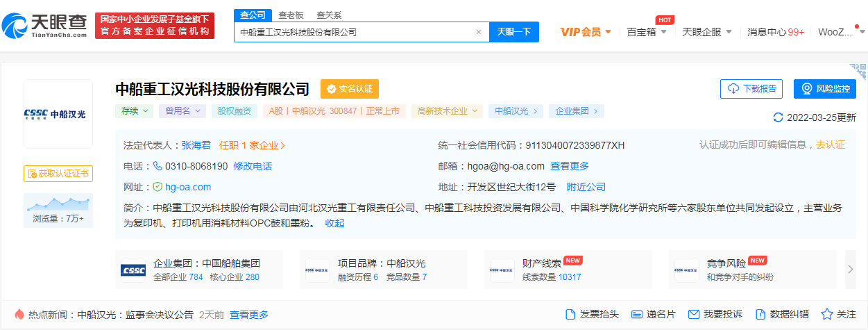This screenshot has height=330, width=868.
Task: Open 线索数量 10317 link
Action: click(x=552, y=277)
